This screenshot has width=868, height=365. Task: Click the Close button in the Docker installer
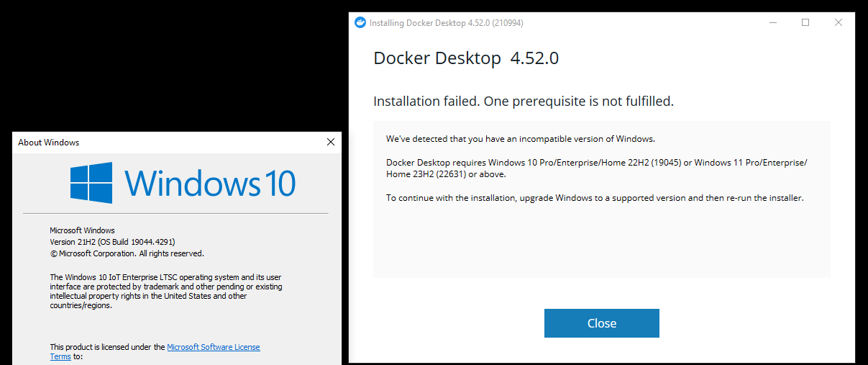pyautogui.click(x=601, y=323)
